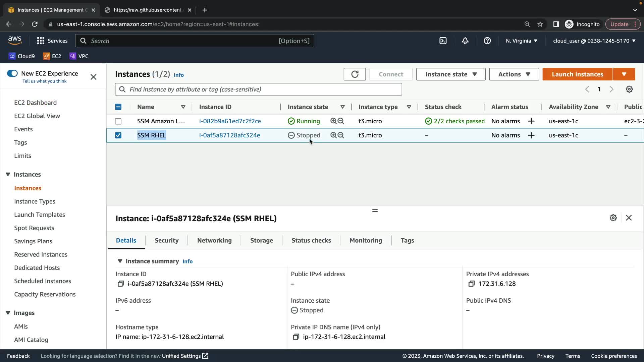The width and height of the screenshot is (644, 362).
Task: Open the Services grid menu
Action: click(x=41, y=41)
